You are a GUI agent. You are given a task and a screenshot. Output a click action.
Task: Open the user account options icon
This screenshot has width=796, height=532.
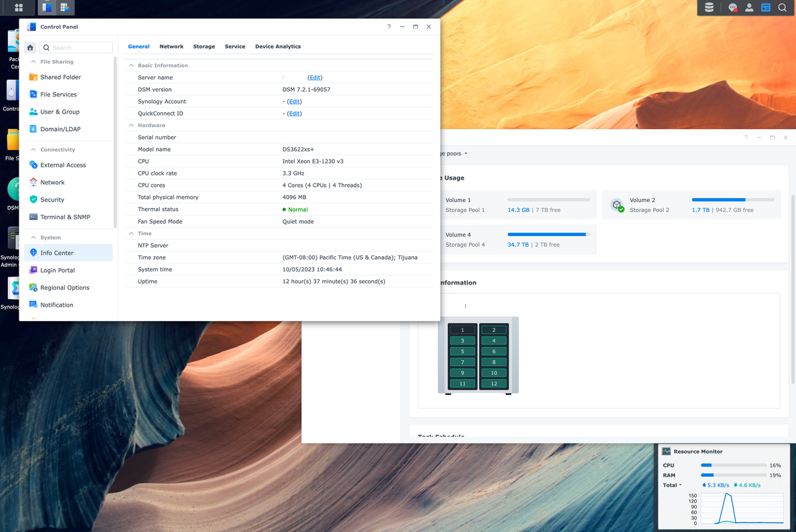tap(749, 7)
